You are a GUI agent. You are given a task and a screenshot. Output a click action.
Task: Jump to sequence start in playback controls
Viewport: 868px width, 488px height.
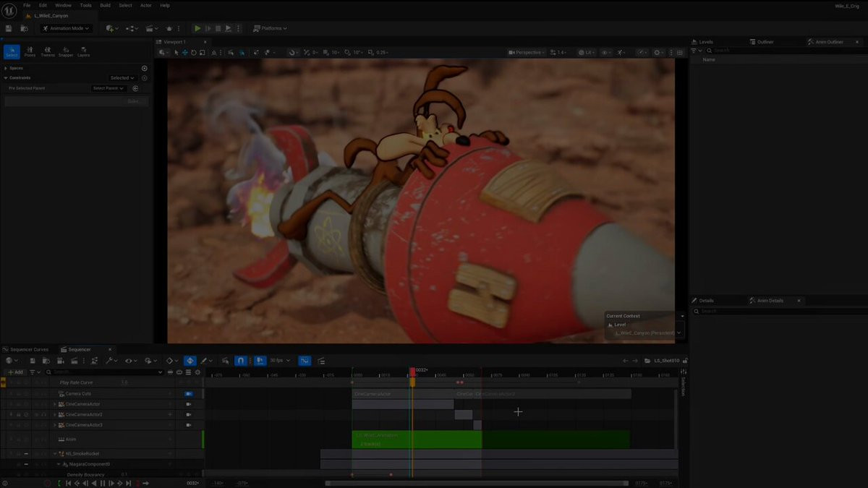(x=69, y=483)
